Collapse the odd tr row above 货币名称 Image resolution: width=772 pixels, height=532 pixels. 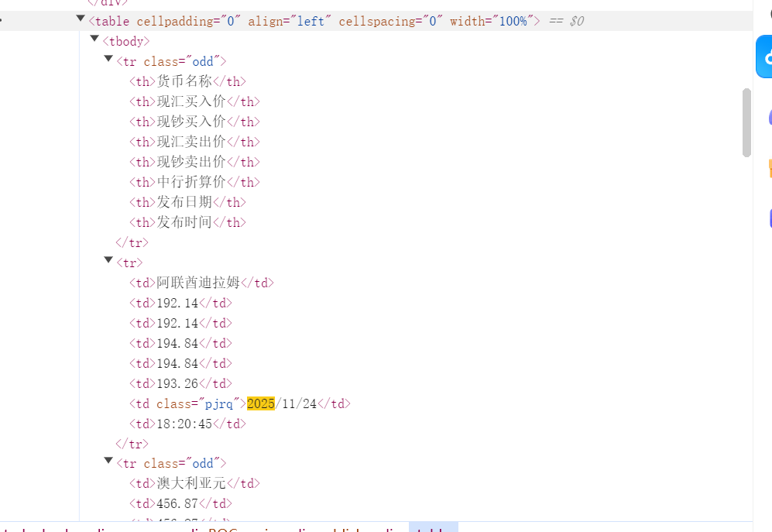pyautogui.click(x=109, y=59)
